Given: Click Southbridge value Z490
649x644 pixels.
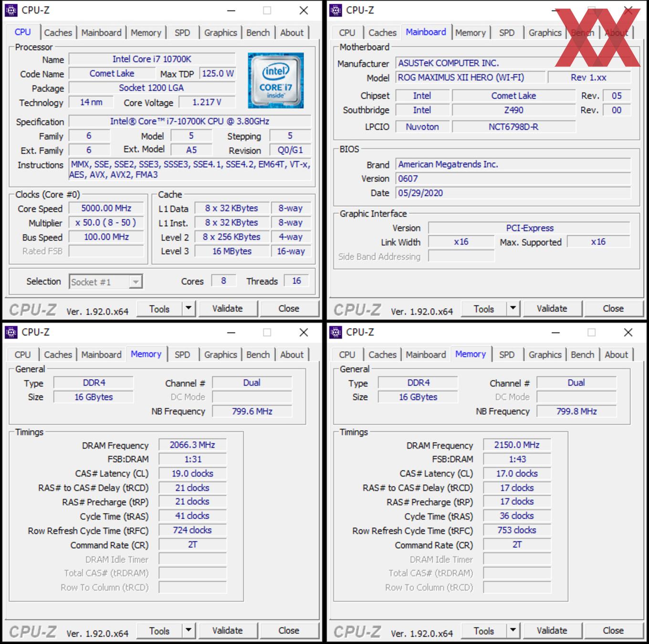Looking at the screenshot, I should pos(513,110).
